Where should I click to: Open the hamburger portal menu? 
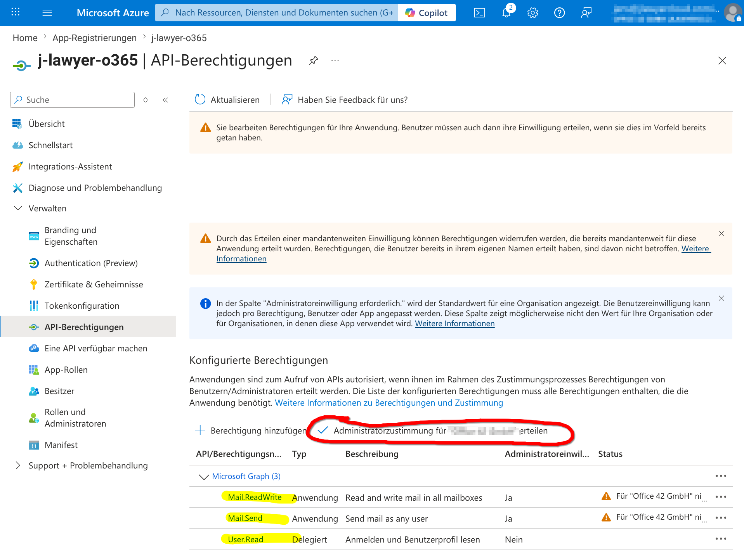pos(47,13)
